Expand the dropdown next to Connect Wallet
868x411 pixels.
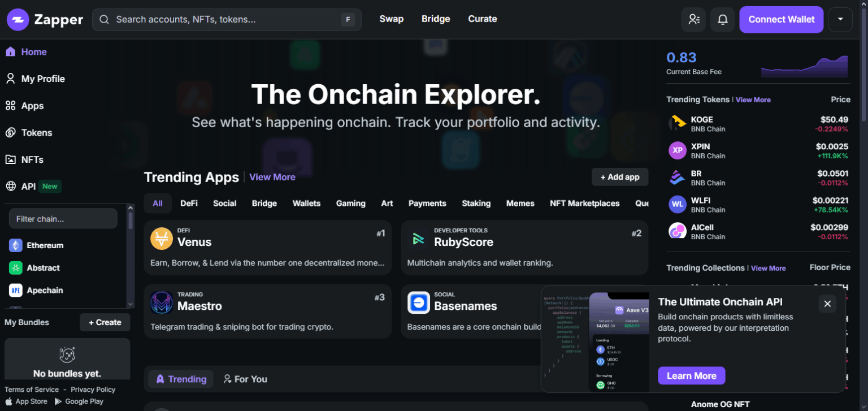coord(840,20)
